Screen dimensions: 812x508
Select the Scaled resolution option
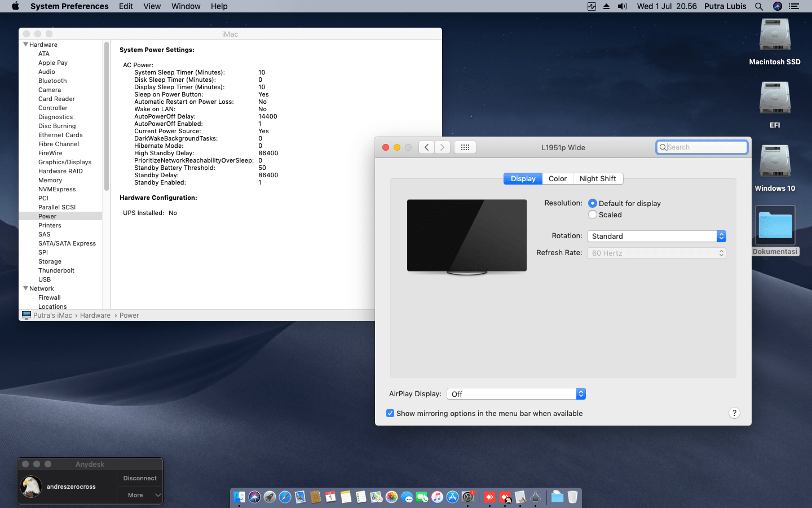[x=593, y=214]
